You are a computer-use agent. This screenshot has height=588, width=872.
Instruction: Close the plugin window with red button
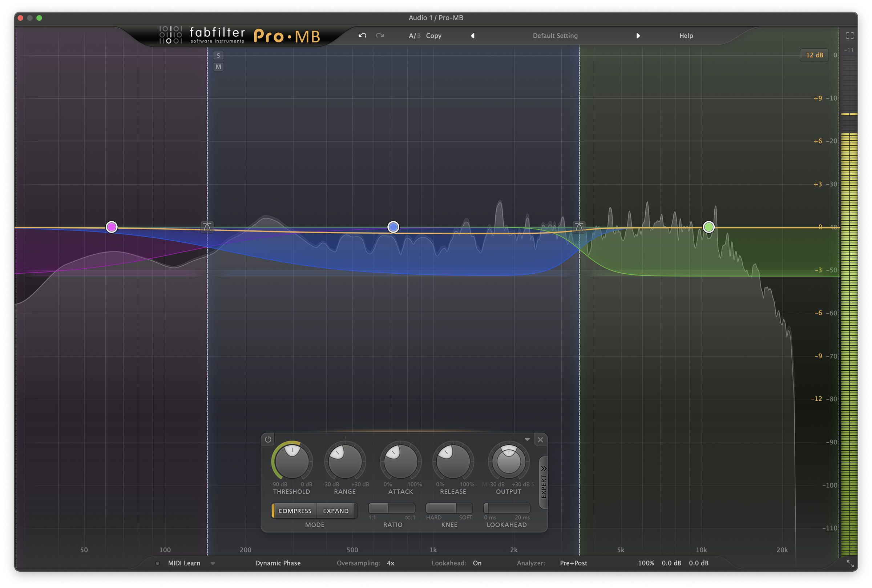[21, 17]
